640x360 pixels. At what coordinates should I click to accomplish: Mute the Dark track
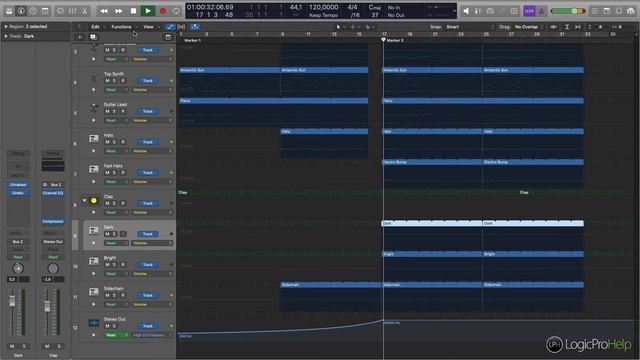(x=107, y=234)
